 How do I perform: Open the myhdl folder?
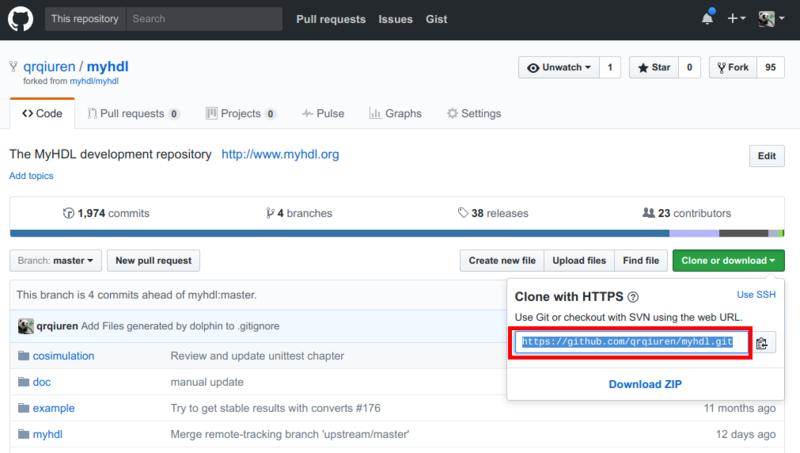47,434
